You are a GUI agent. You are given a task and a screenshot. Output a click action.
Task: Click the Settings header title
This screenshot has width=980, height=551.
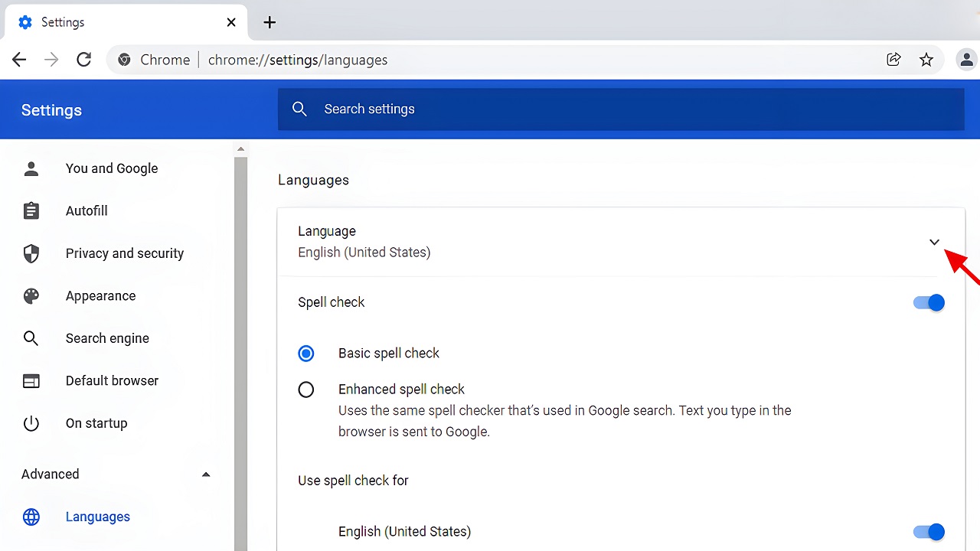pos(51,110)
